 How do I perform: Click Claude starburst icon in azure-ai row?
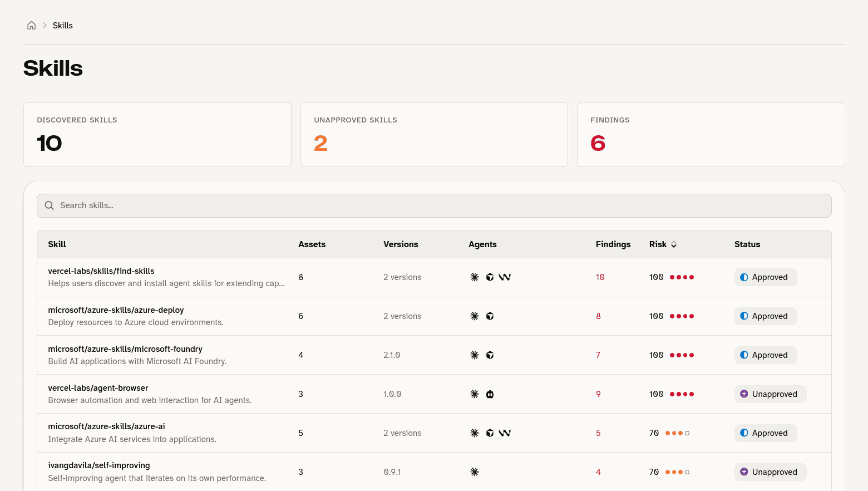475,433
